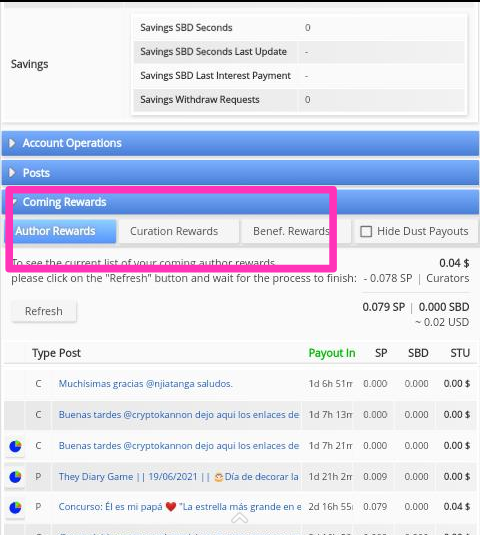The width and height of the screenshot is (480, 535).
Task: Open the Muchisimas gracias @njiatanga comment link
Action: pos(145,384)
